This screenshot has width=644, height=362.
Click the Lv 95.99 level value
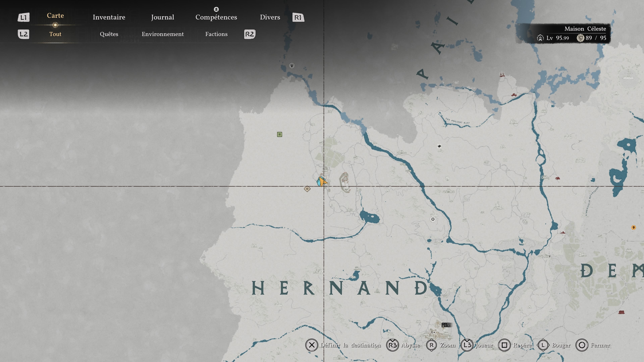(x=558, y=38)
